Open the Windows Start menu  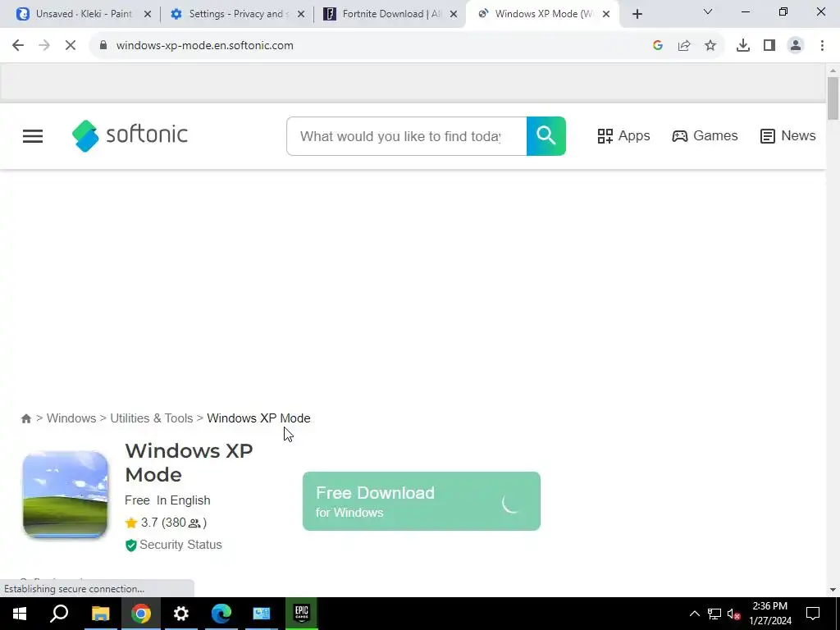(20, 614)
